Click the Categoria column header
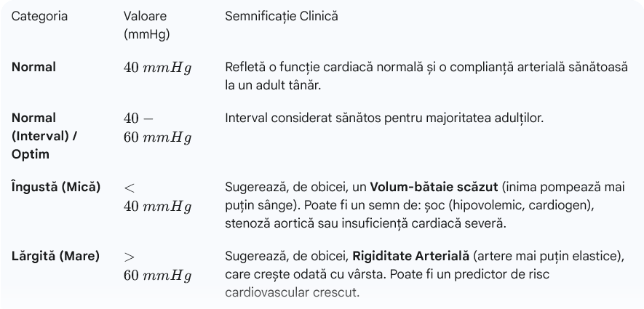The width and height of the screenshot is (644, 309). (39, 16)
